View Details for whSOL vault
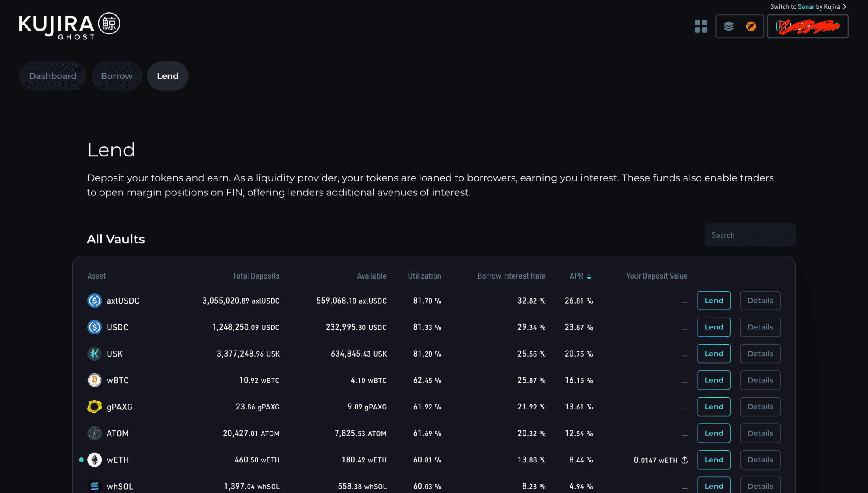 (x=760, y=485)
